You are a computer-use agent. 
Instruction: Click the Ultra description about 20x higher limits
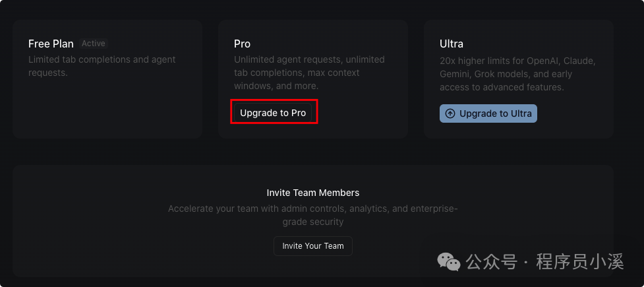(x=517, y=73)
